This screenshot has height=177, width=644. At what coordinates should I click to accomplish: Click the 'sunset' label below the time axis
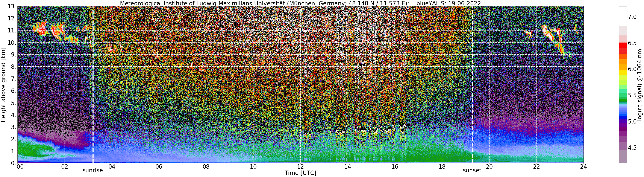tap(472, 171)
